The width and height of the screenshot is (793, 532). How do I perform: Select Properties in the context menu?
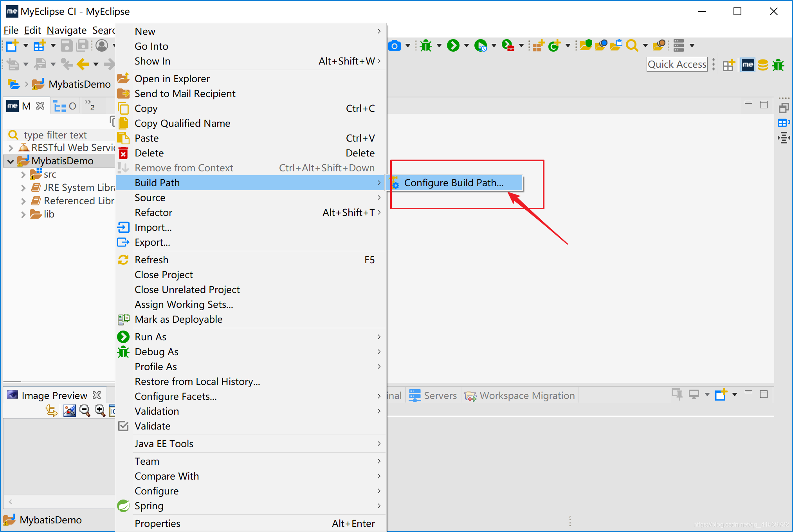pyautogui.click(x=251, y=523)
